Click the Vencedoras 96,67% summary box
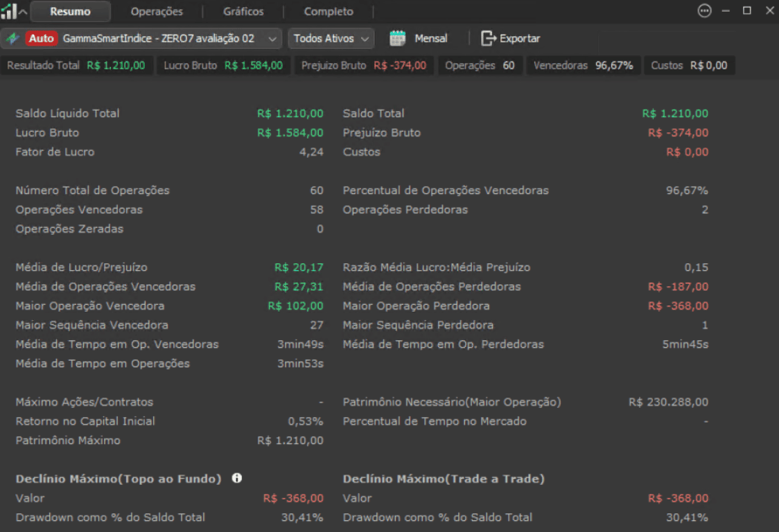The width and height of the screenshot is (779, 532). 583,65
